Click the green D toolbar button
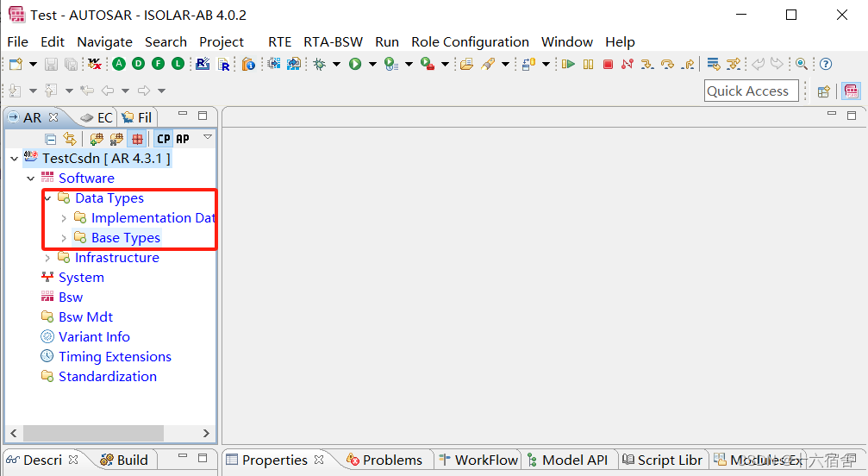The width and height of the screenshot is (868, 476). pos(139,64)
